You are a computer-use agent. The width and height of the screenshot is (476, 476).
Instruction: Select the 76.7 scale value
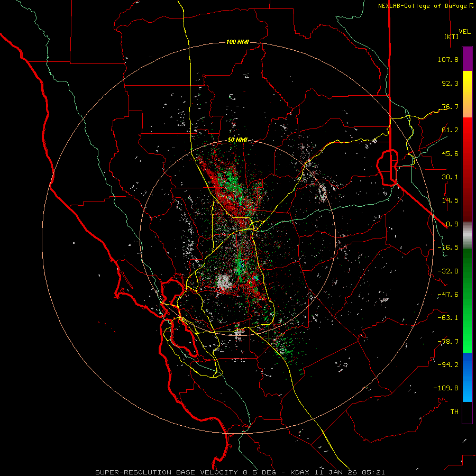click(x=450, y=106)
